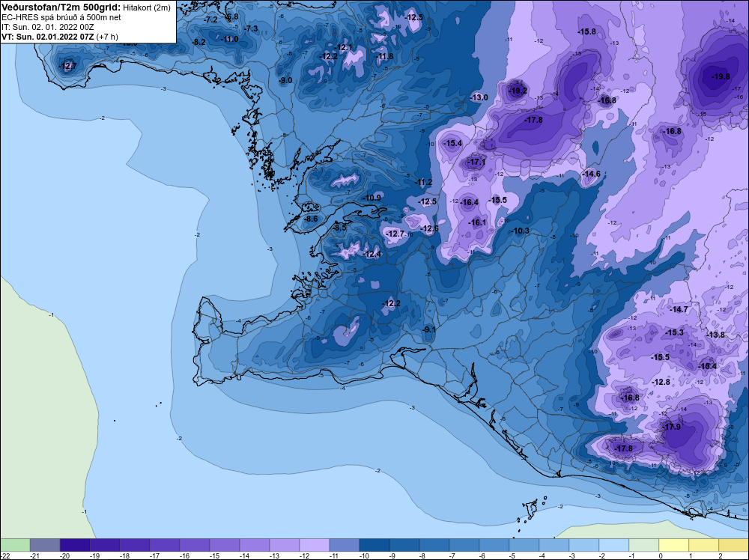
Task: Select the -9.1 temperature value
Action: (x=428, y=329)
